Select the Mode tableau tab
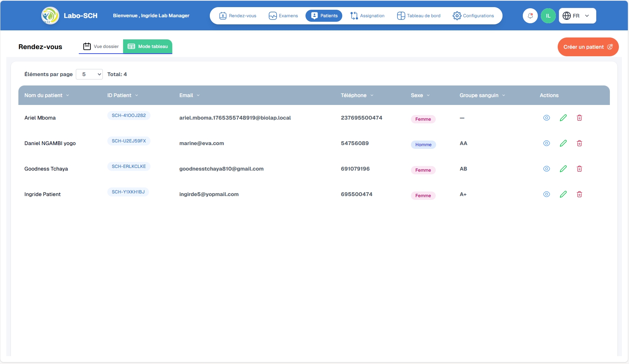The image size is (629, 364). point(147,46)
